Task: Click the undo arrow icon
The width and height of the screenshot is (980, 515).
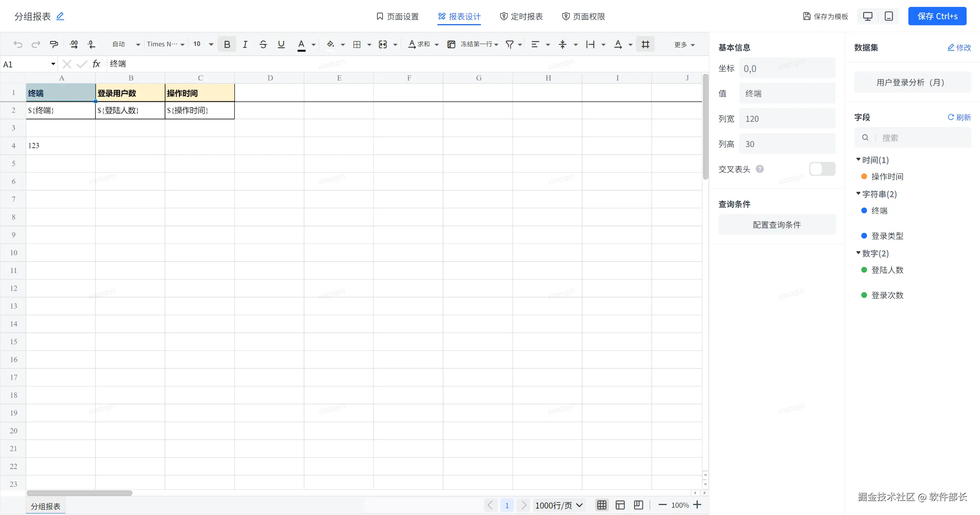Action: point(18,44)
